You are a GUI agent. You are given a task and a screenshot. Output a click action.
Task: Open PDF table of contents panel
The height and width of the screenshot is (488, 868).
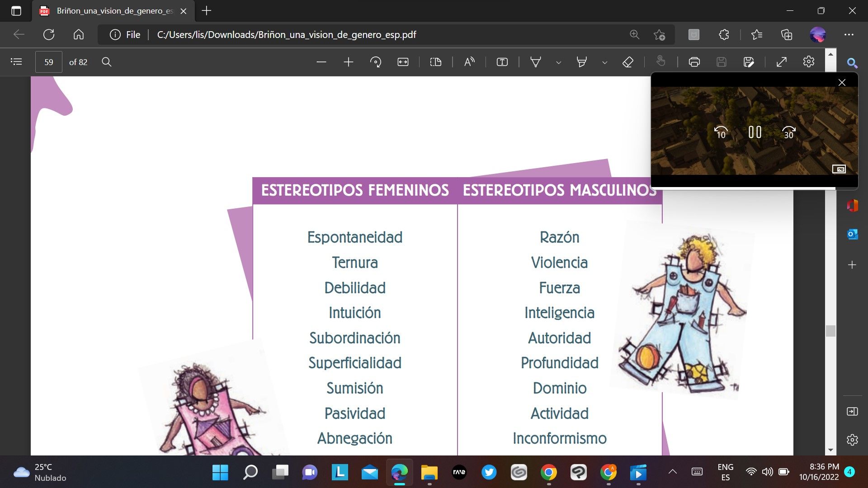(16, 62)
